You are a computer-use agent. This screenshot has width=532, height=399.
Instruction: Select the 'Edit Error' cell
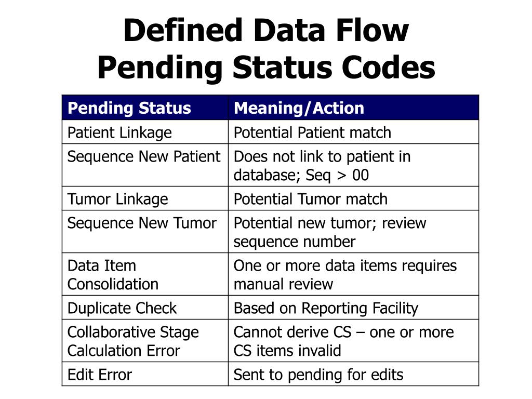(x=145, y=374)
